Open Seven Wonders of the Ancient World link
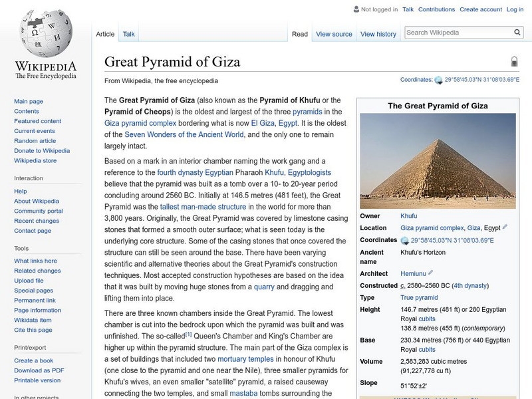This screenshot has width=532, height=399. 184,134
